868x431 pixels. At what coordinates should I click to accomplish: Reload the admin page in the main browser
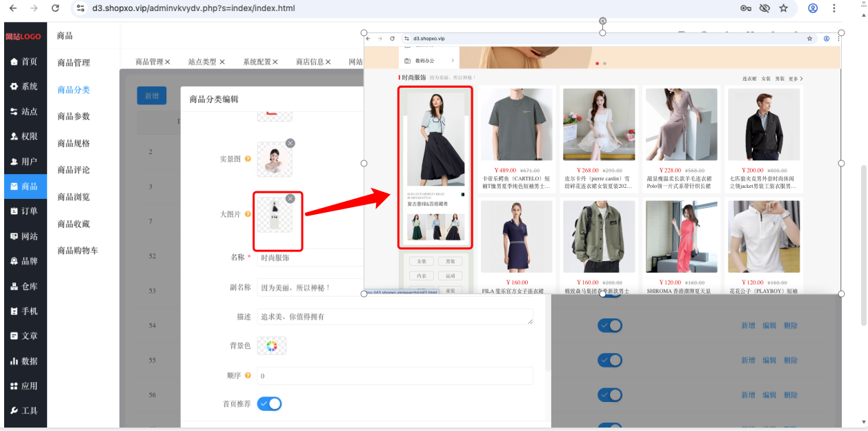click(x=55, y=8)
